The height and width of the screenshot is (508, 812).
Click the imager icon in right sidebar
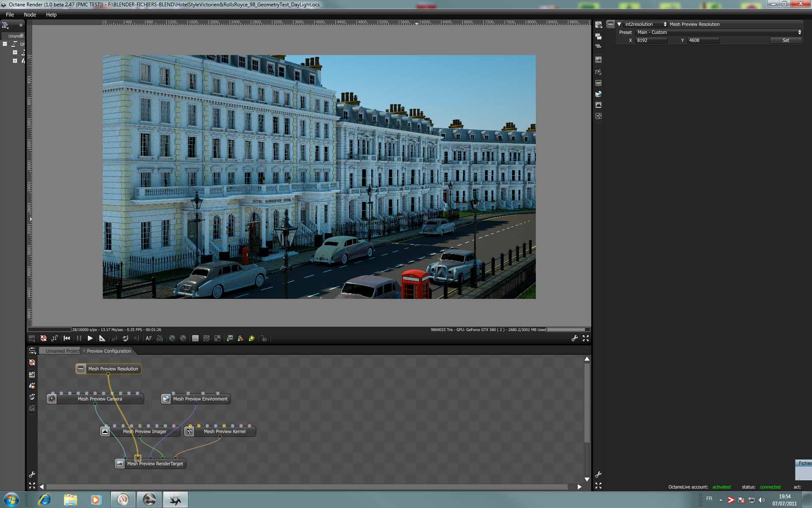pyautogui.click(x=598, y=105)
